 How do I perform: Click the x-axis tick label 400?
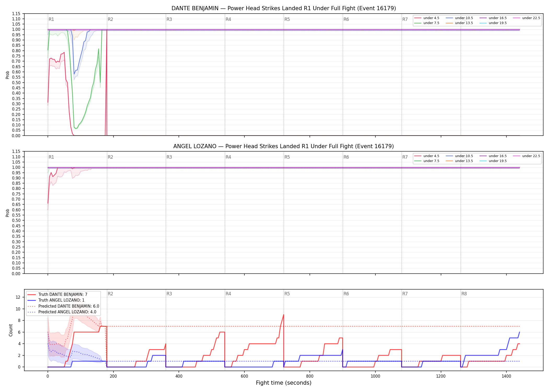[x=179, y=376]
